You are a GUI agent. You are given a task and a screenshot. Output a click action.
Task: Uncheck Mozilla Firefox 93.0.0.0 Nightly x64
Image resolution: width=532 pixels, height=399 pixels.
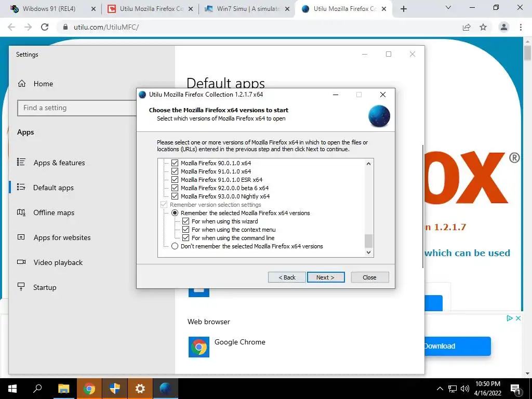[x=175, y=196]
